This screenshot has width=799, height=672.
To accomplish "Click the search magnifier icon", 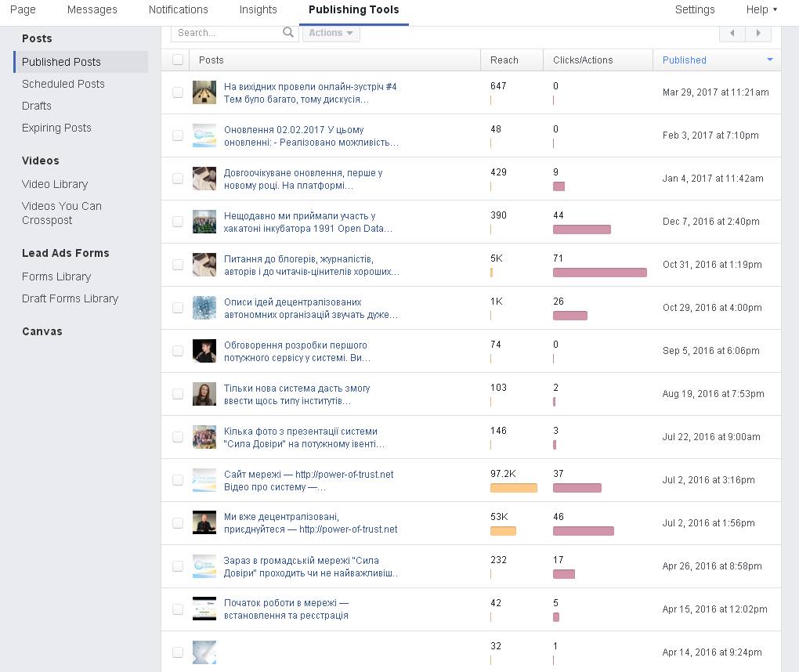I will click(x=288, y=33).
